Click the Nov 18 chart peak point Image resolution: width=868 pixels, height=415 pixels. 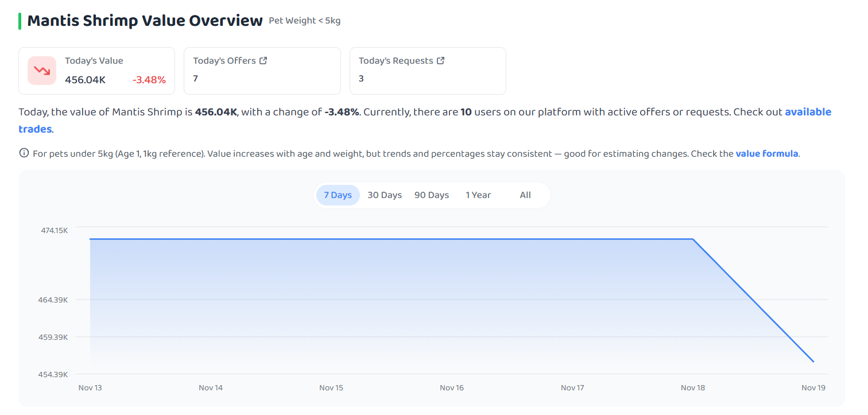coord(693,239)
